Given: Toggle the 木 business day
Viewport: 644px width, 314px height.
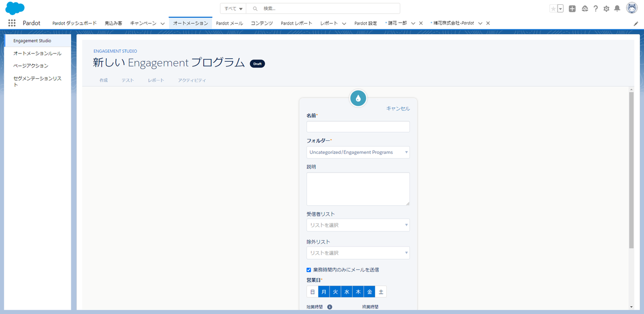Looking at the screenshot, I should coord(358,292).
